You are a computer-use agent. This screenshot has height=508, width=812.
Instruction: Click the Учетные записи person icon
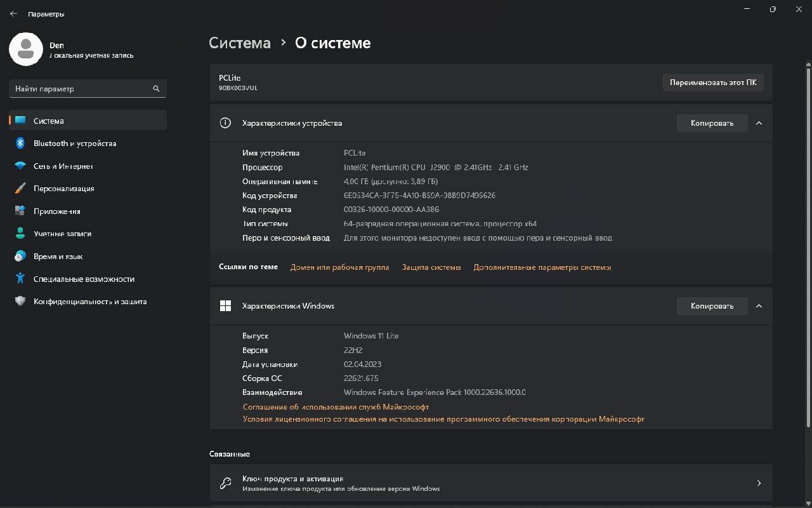pyautogui.click(x=20, y=234)
